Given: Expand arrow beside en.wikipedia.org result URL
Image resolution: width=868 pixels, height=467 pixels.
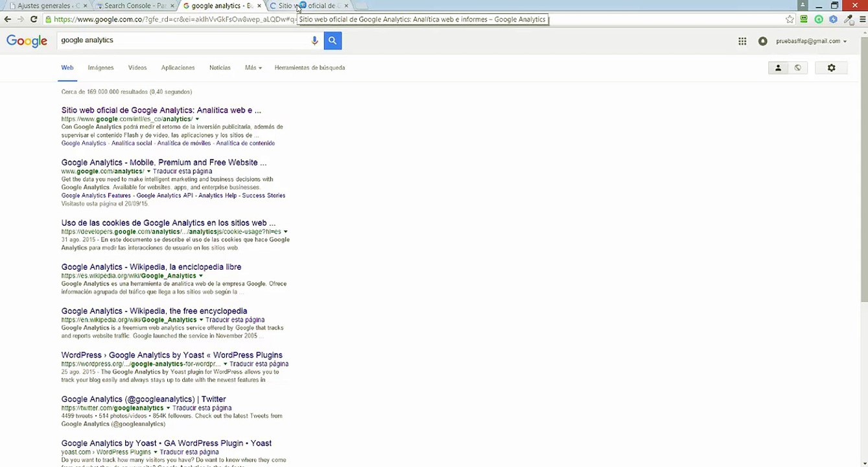Looking at the screenshot, I should pyautogui.click(x=201, y=320).
